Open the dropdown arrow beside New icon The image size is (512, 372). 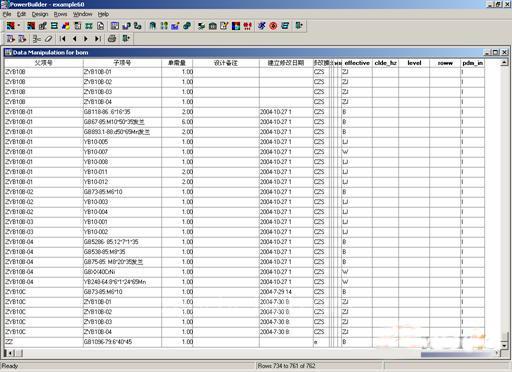(x=19, y=26)
